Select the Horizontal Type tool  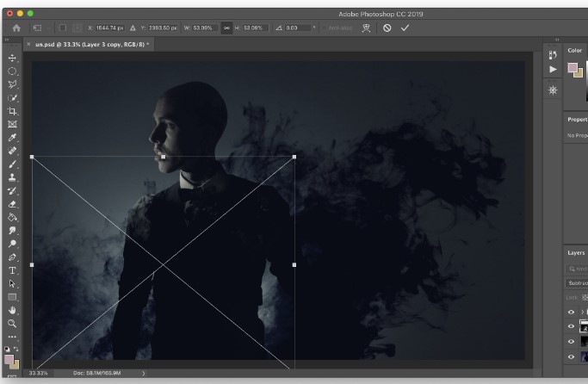point(12,270)
